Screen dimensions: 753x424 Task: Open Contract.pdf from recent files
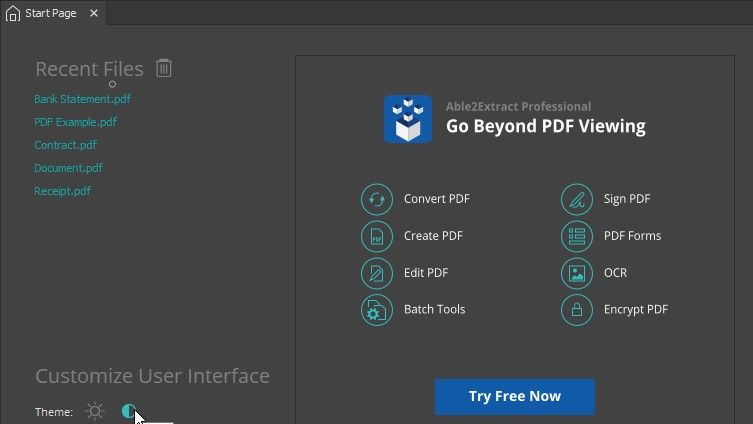point(65,145)
